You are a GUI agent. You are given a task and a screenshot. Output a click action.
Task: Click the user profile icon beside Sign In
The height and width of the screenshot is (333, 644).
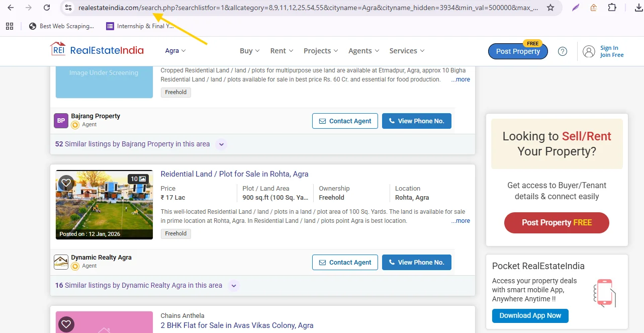click(x=589, y=51)
